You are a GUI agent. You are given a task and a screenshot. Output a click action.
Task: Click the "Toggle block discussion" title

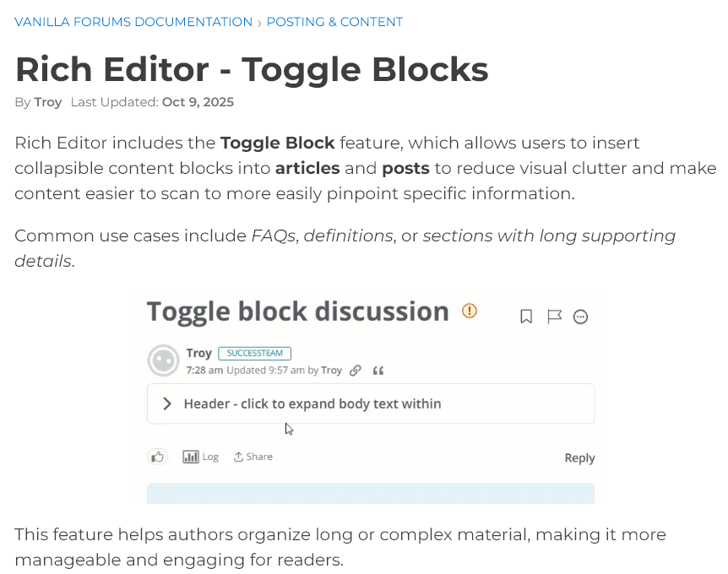tap(297, 311)
